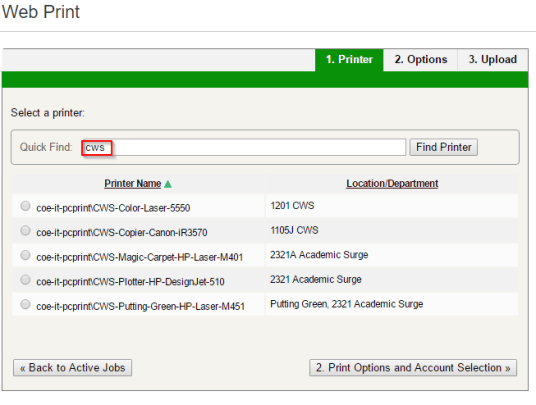This screenshot has height=405, width=536.
Task: Choose the CWS-Magic-Carpet-HP-Laser-M401 radio button
Action: click(25, 255)
